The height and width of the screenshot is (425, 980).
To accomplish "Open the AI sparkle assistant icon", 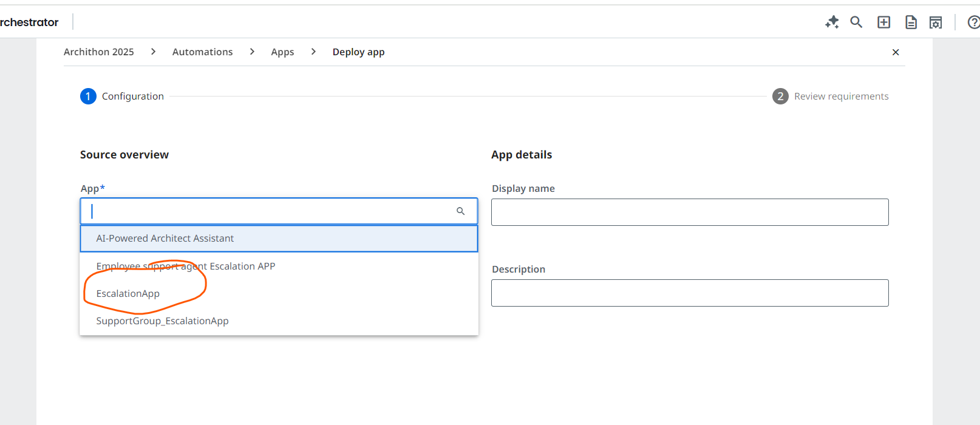I will [832, 22].
